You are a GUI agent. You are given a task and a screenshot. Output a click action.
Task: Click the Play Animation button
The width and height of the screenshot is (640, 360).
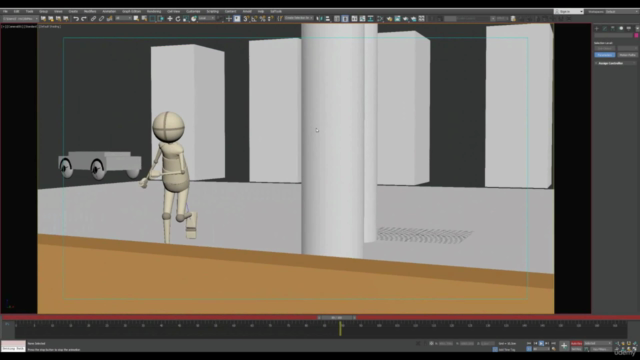tap(541, 344)
